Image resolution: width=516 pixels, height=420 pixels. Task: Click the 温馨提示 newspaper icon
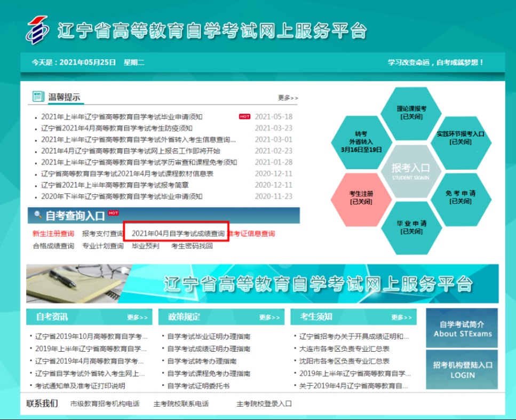pyautogui.click(x=38, y=97)
